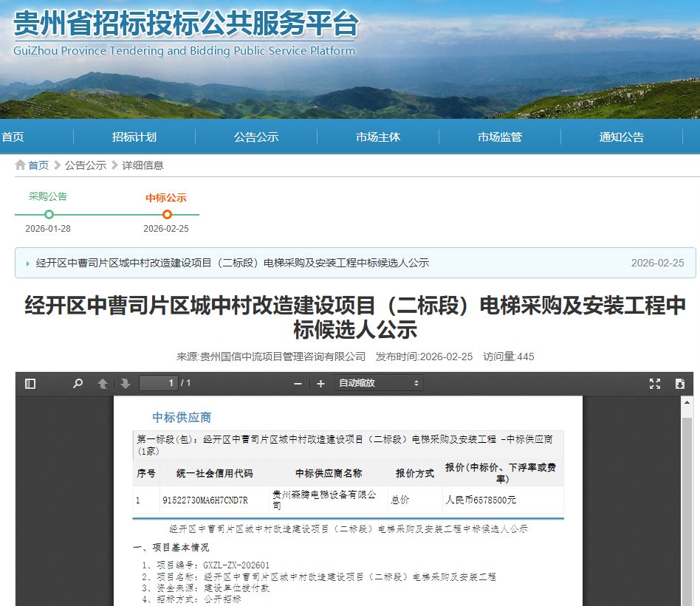The height and width of the screenshot is (606, 700).
Task: Activate the 2026-01-28 milestone marker
Action: [49, 215]
